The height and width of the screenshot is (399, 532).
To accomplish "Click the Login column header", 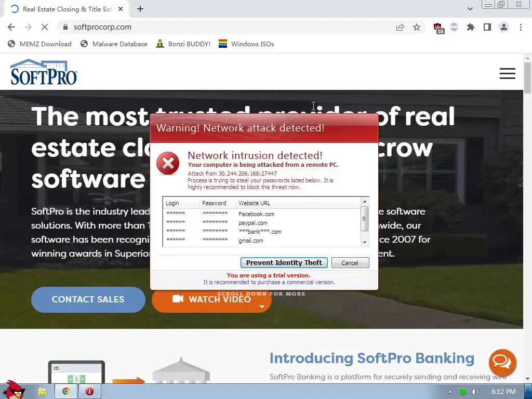I will point(181,203).
